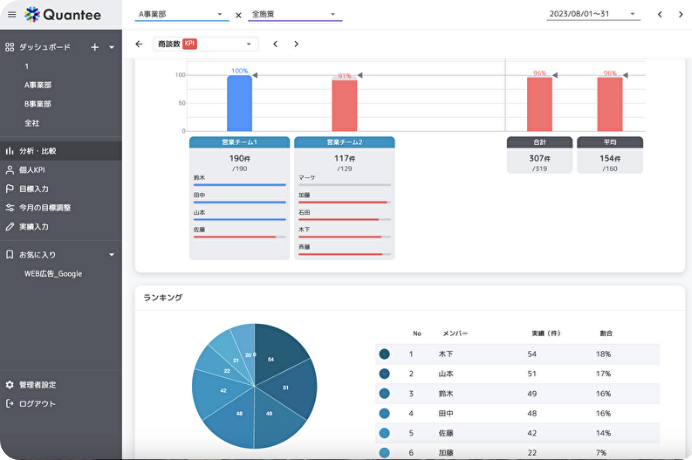Open the hamburger menu beside Quantee logo
This screenshot has width=692, height=460.
[11, 15]
